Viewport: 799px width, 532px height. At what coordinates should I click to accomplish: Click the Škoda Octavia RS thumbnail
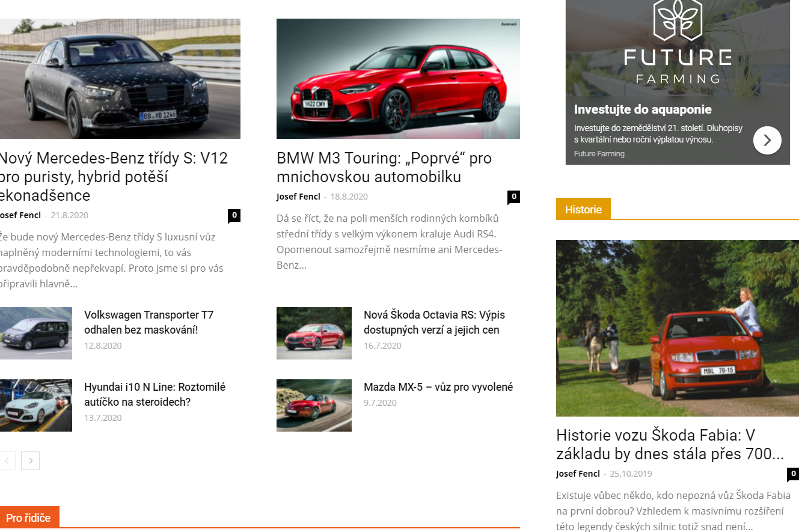314,334
